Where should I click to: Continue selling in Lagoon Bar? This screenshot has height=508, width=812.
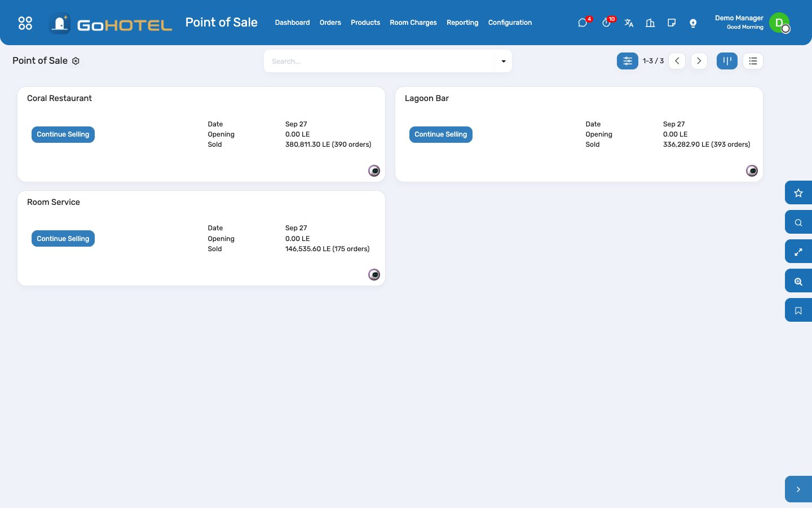point(441,134)
